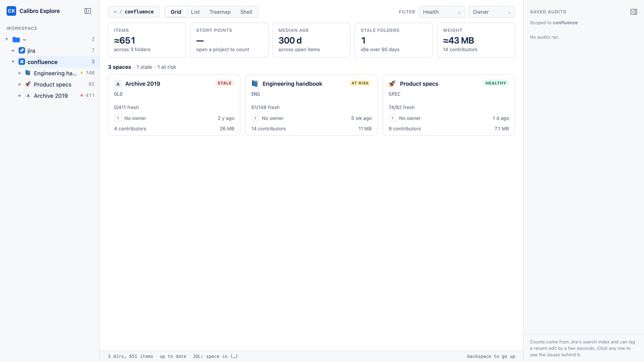Expand the Archive 2019 tree node

[x=20, y=96]
